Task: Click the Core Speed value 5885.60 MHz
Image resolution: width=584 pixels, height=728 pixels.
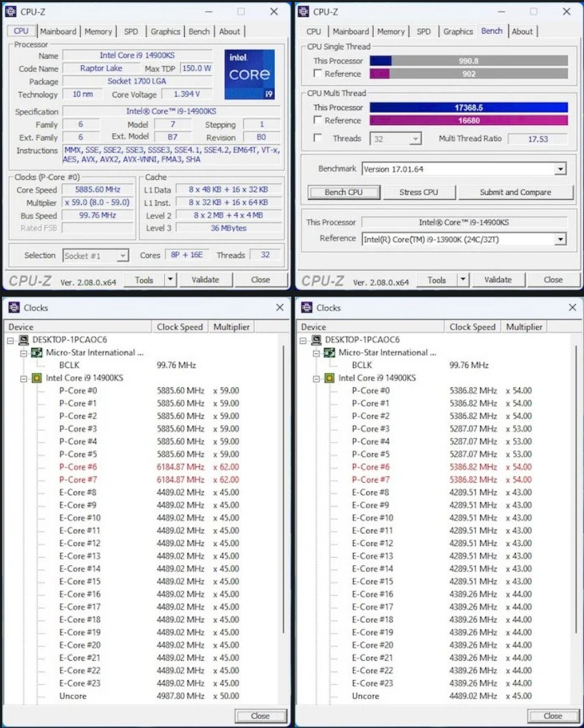Action: tap(98, 190)
